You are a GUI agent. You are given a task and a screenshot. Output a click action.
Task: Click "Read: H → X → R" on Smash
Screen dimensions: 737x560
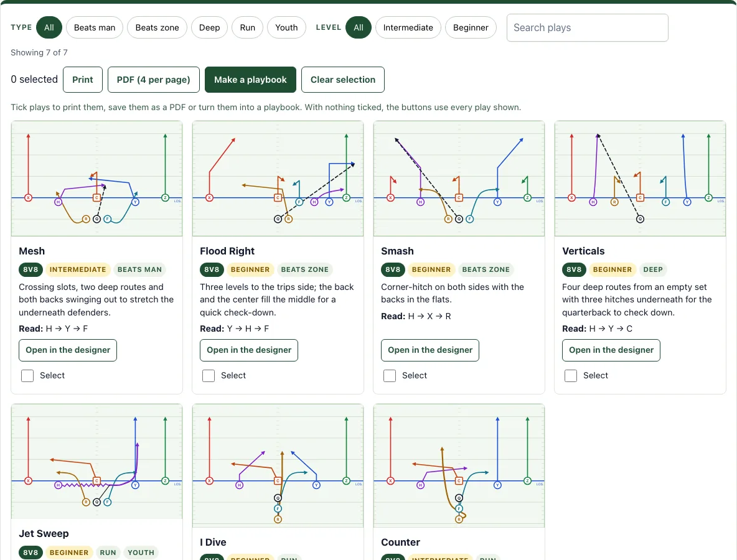[416, 317]
